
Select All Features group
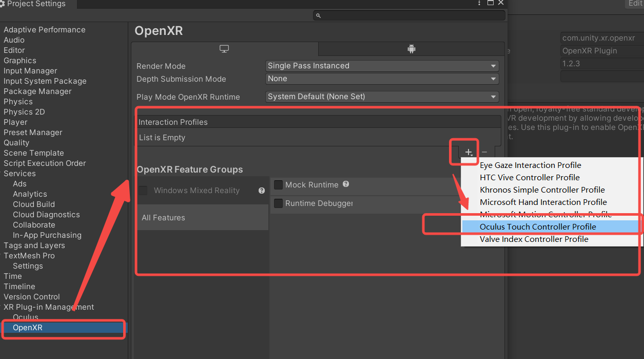coord(202,218)
